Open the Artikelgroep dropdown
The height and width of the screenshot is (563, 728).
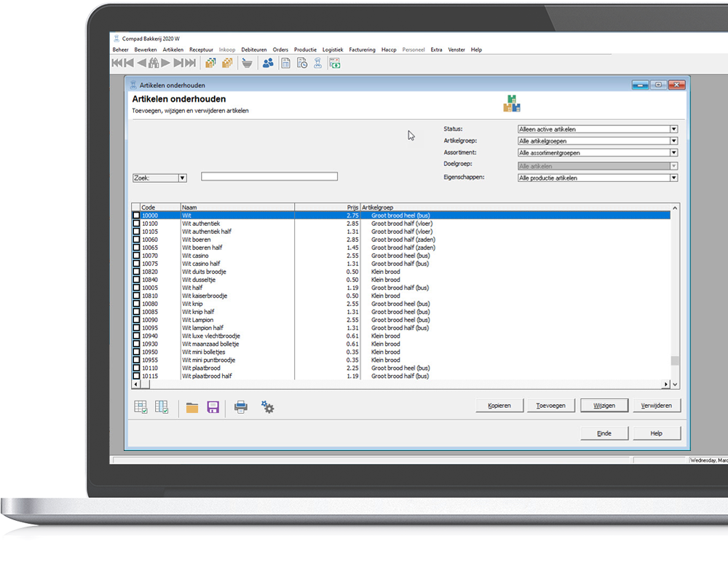(x=598, y=141)
